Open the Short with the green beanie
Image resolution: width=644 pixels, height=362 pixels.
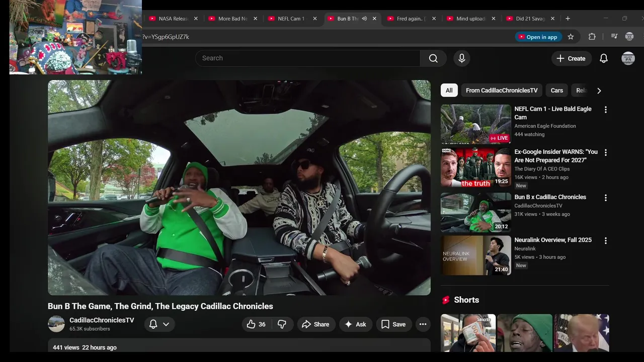click(525, 333)
